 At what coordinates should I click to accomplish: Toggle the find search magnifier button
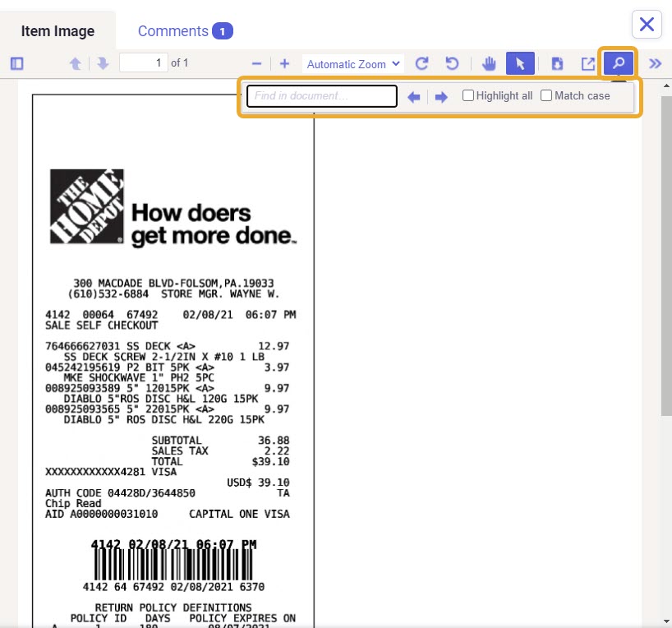(618, 63)
